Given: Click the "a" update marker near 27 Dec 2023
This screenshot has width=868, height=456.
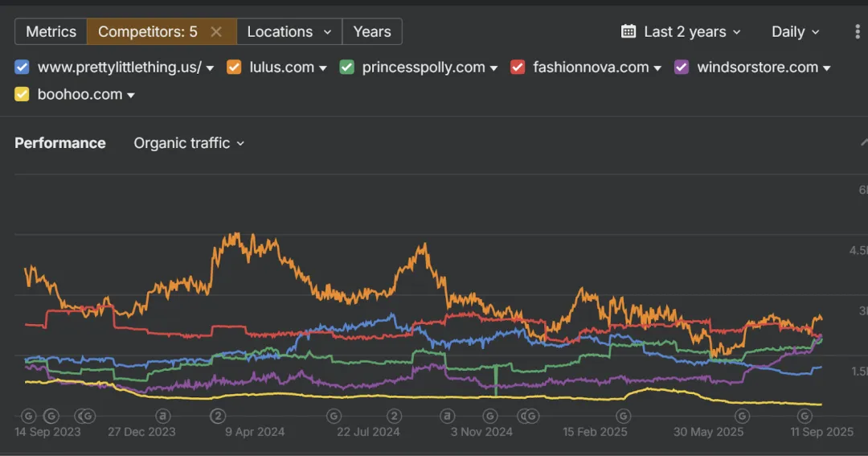Looking at the screenshot, I should click(163, 416).
